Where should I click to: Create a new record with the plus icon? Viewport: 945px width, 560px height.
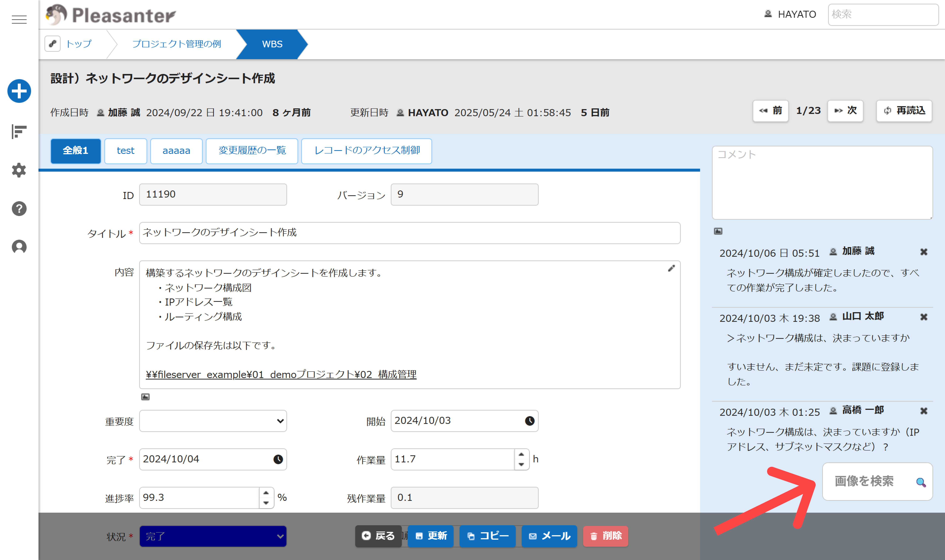pos(19,91)
